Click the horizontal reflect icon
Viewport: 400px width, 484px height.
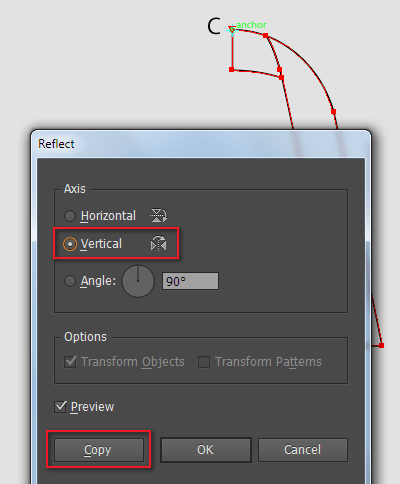tap(158, 215)
